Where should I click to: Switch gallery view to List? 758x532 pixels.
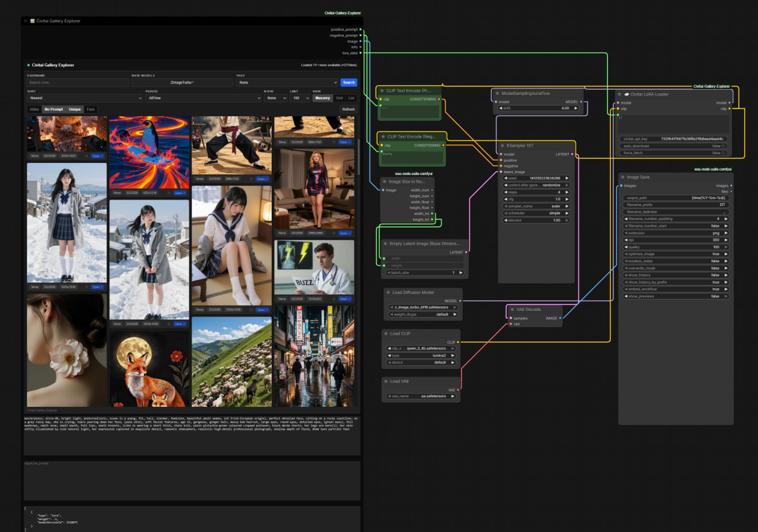352,98
